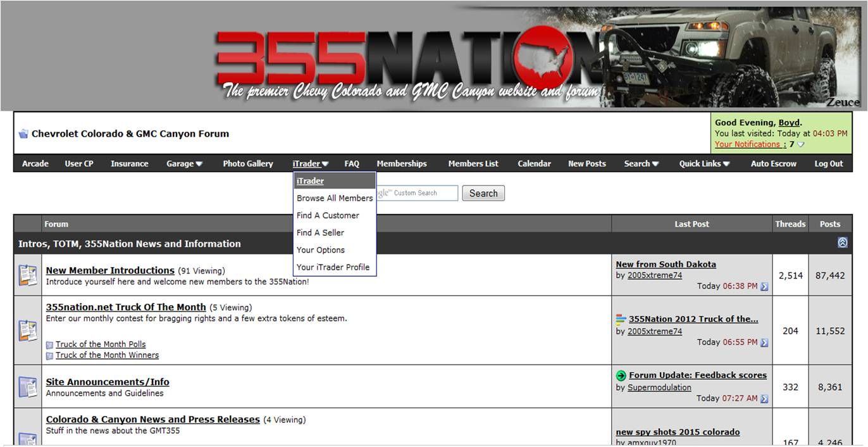
Task: Click username Boyd in the greeting
Action: pos(789,123)
